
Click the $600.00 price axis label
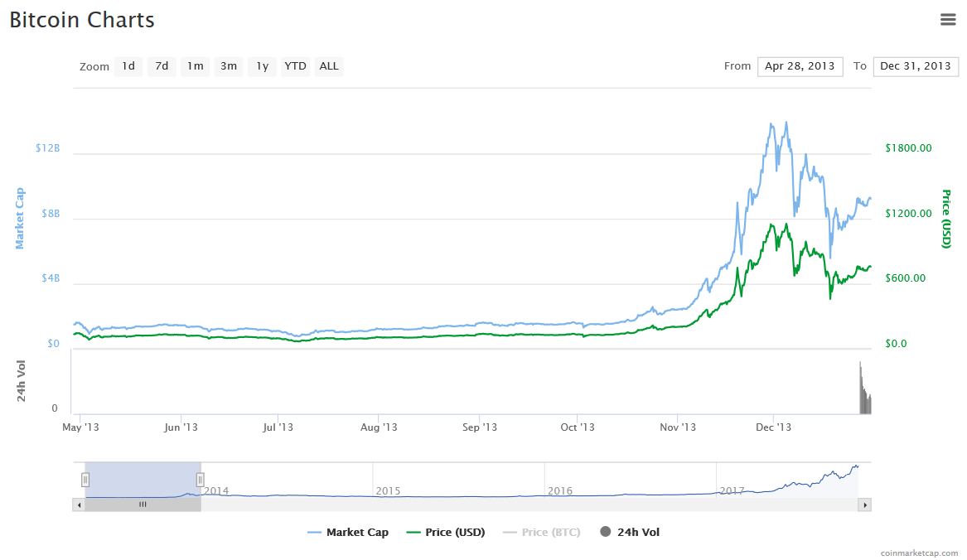point(906,278)
